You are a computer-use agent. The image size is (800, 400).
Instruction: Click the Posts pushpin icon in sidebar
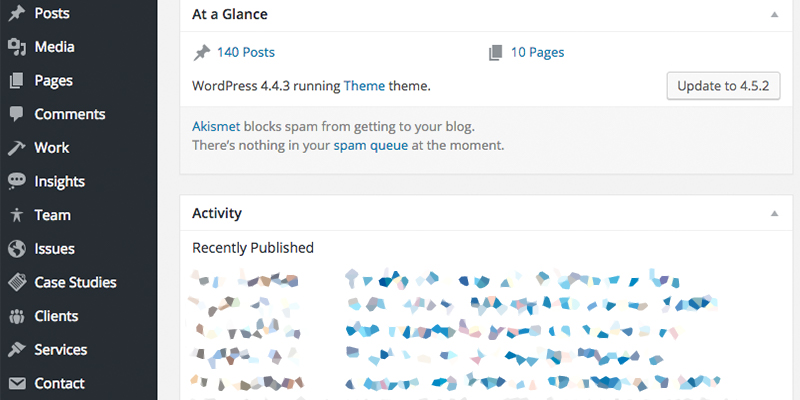17,13
